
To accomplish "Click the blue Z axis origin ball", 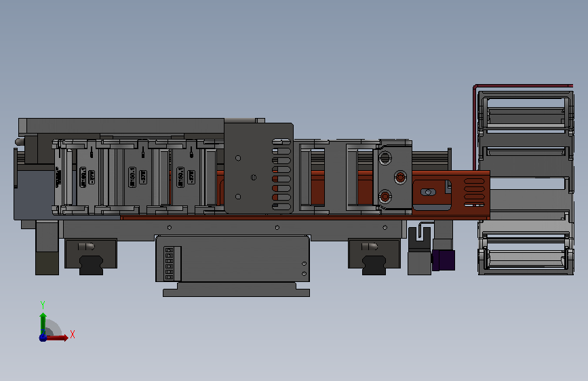I will click(x=43, y=338).
